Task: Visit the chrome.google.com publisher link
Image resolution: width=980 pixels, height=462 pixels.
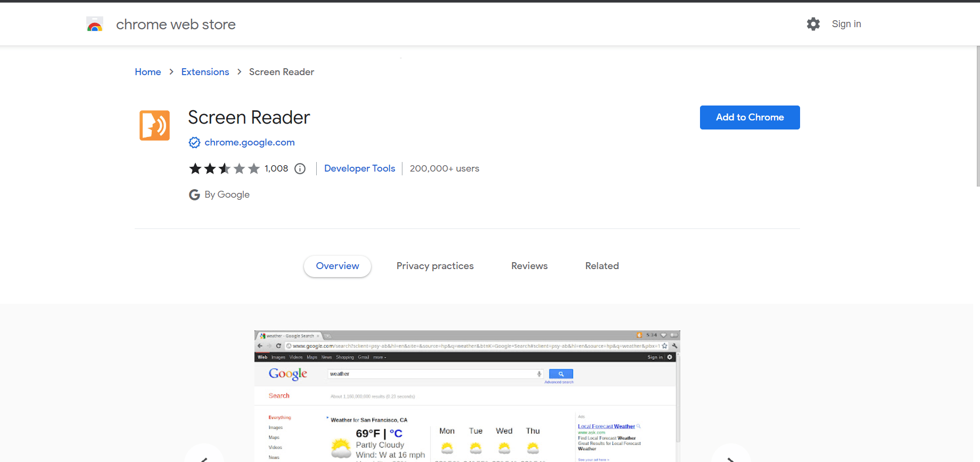Action: coord(250,142)
